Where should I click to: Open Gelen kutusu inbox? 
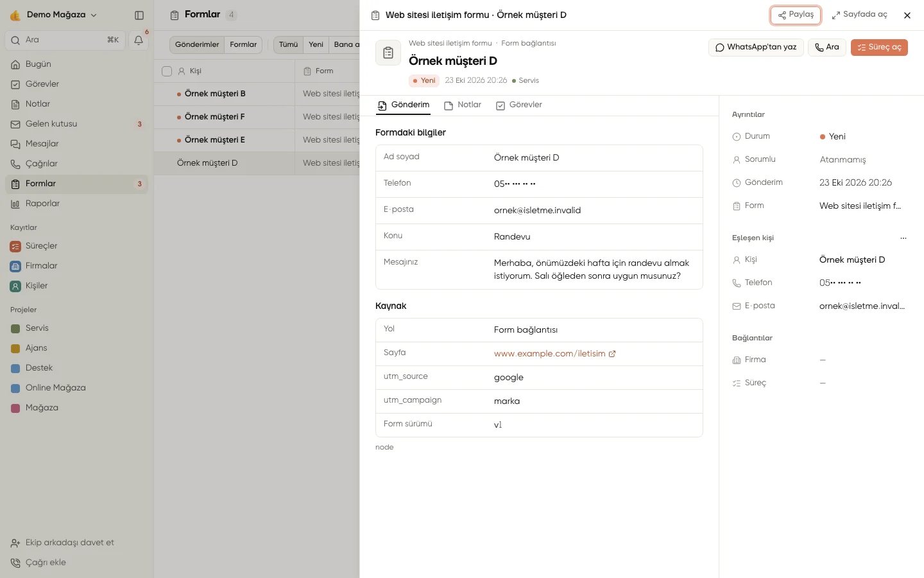click(x=76, y=124)
